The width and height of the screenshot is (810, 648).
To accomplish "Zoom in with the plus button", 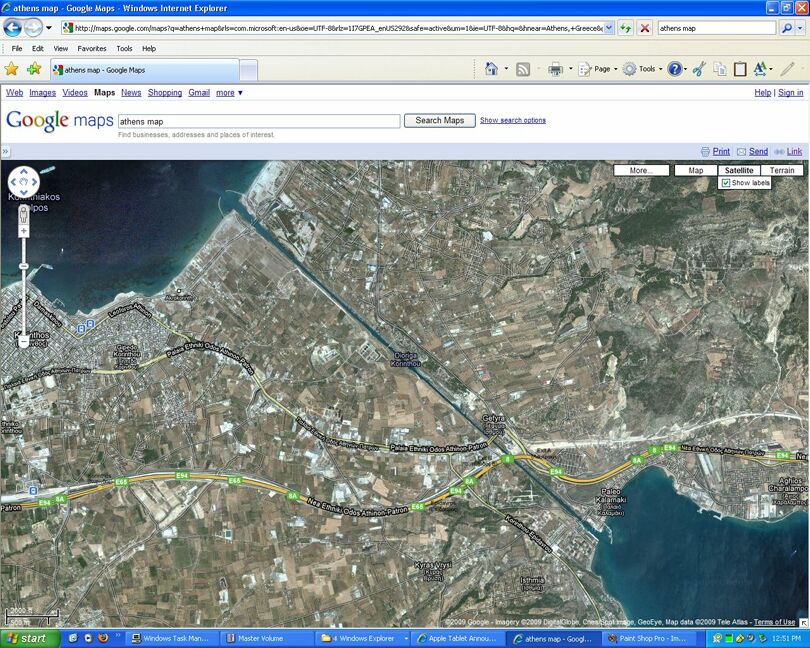I will [x=23, y=231].
